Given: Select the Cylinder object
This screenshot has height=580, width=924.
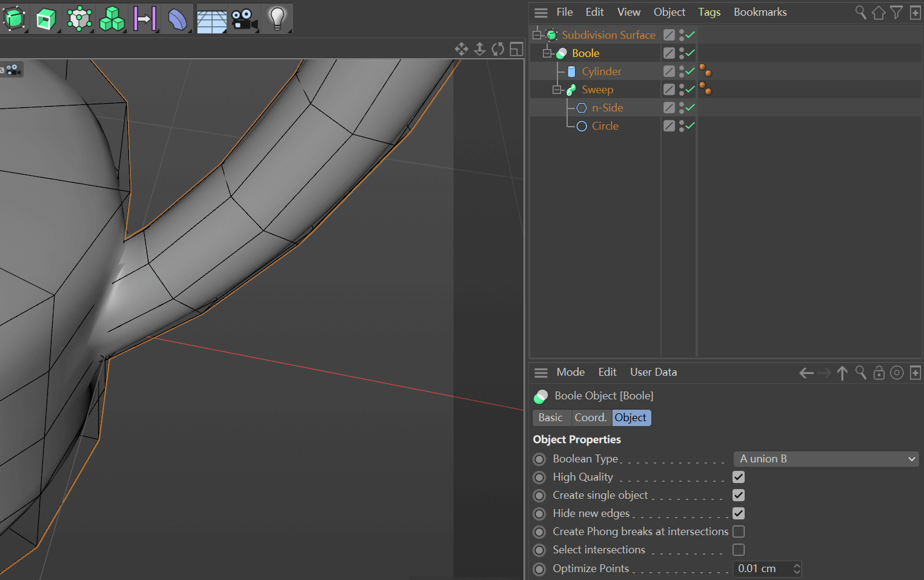Looking at the screenshot, I should click(602, 72).
